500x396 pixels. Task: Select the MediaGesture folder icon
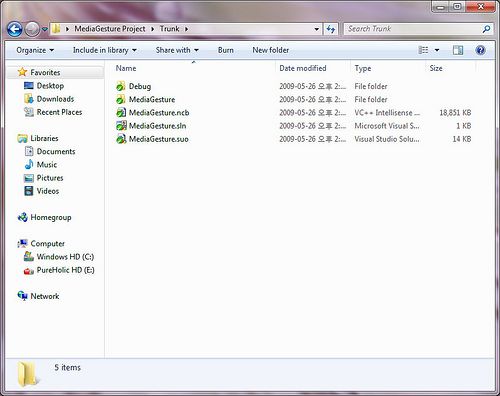point(121,99)
